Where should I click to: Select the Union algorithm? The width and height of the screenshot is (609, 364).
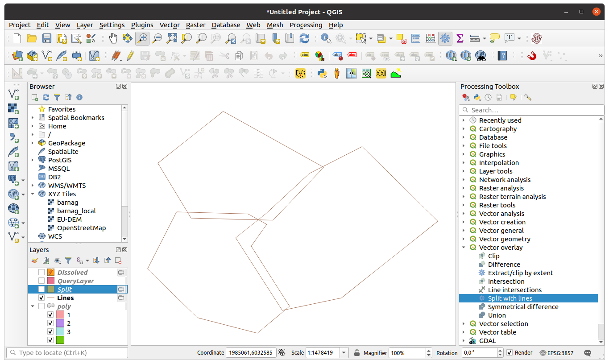pos(497,315)
